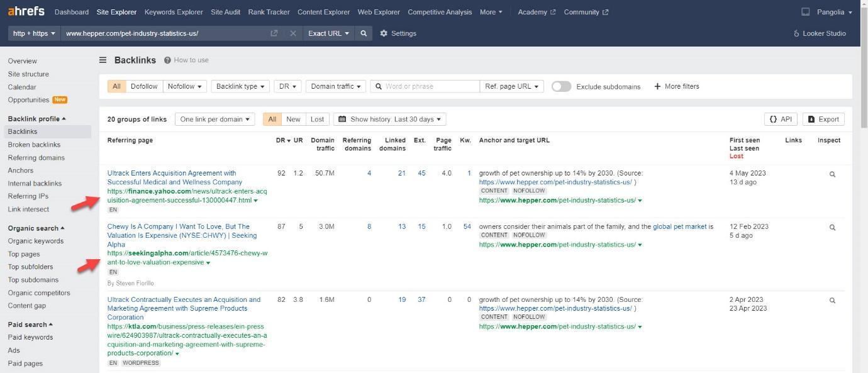Sort by the DR column header
This screenshot has width=868, height=373.
[x=283, y=140]
